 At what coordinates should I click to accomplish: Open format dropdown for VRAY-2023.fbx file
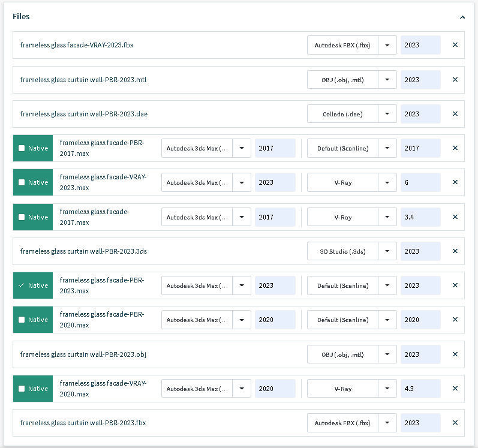(x=387, y=45)
